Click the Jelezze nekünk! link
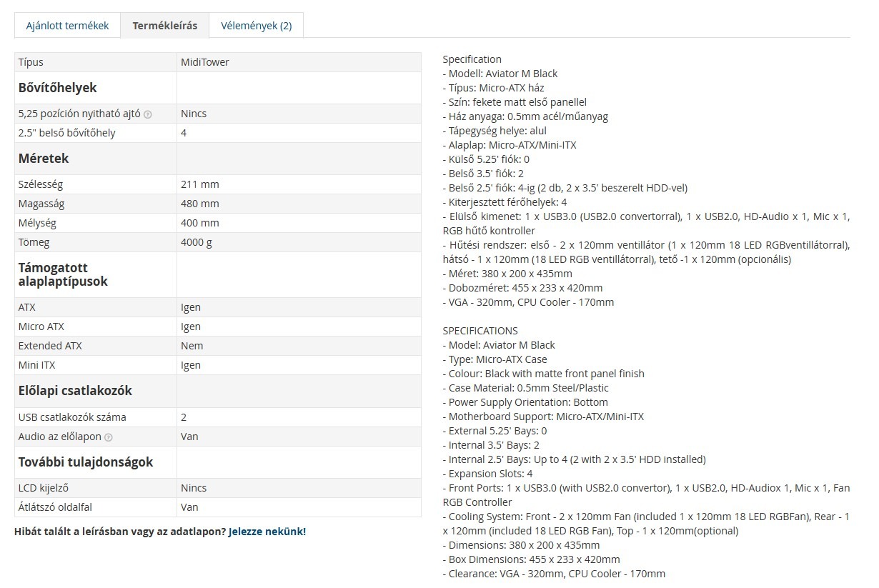Image resolution: width=879 pixels, height=588 pixels. [x=267, y=532]
